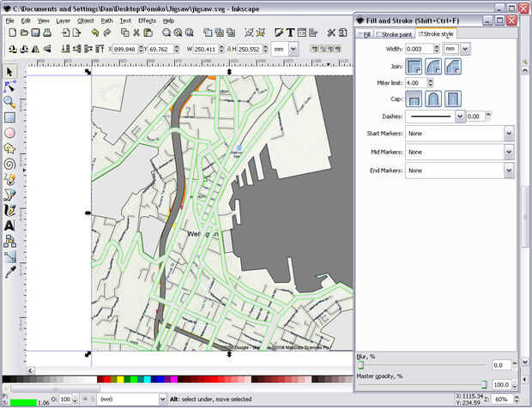This screenshot has width=532, height=408.
Task: Select the Node edit tool
Action: point(9,87)
